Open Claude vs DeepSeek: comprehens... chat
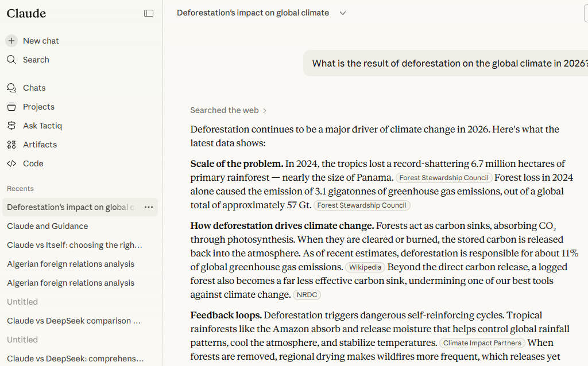The width and height of the screenshot is (588, 366). 75,359
